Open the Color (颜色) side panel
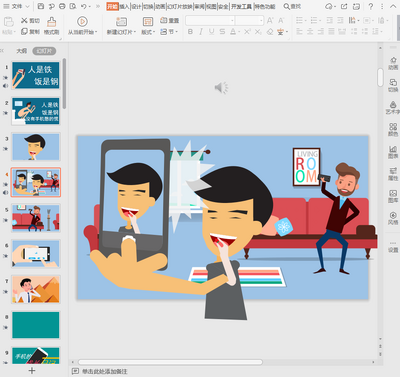Viewport: 400px width, 377px height. pyautogui.click(x=393, y=130)
